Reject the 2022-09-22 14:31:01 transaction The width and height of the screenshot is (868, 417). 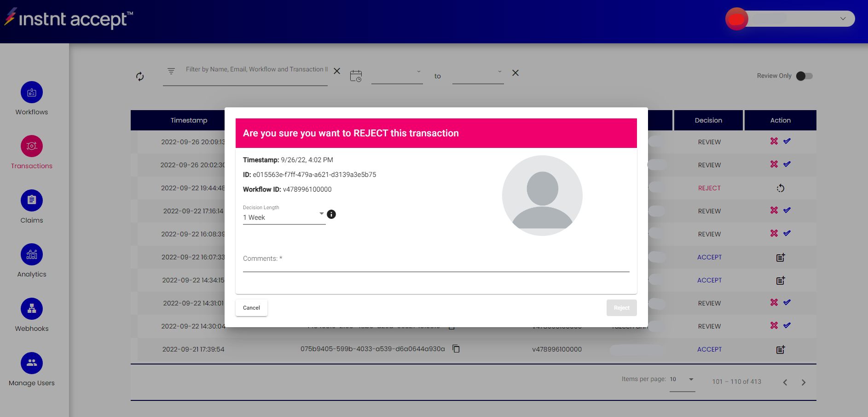[x=774, y=302]
